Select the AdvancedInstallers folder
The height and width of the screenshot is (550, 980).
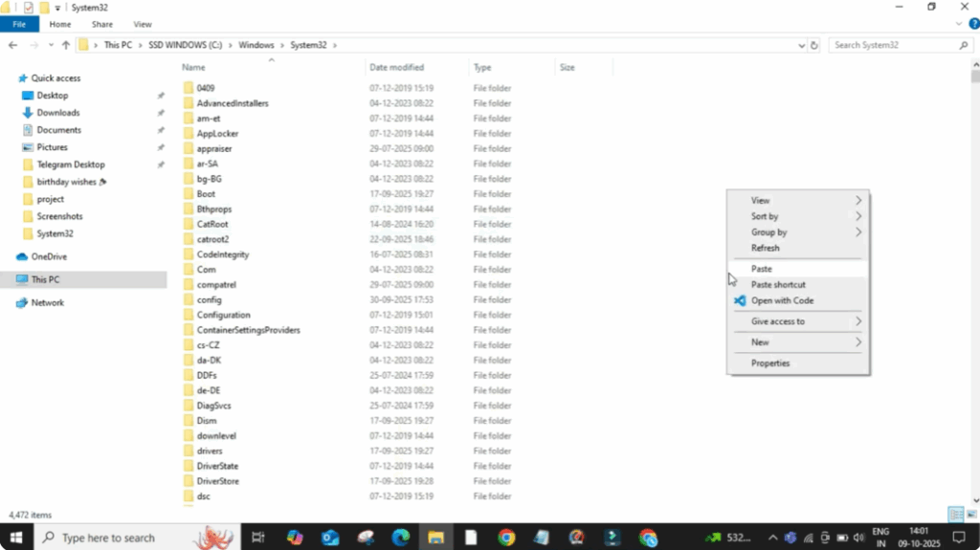tap(233, 103)
